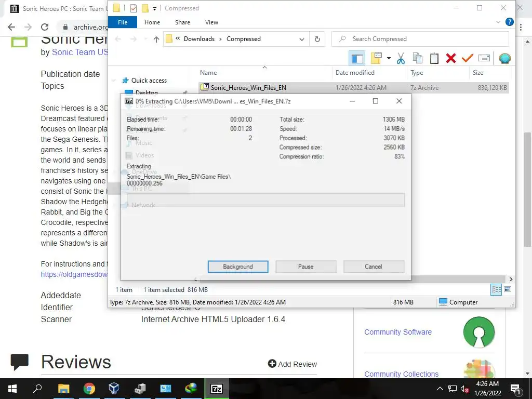This screenshot has width=532, height=399.
Task: Click the Help question mark icon
Action: (509, 22)
